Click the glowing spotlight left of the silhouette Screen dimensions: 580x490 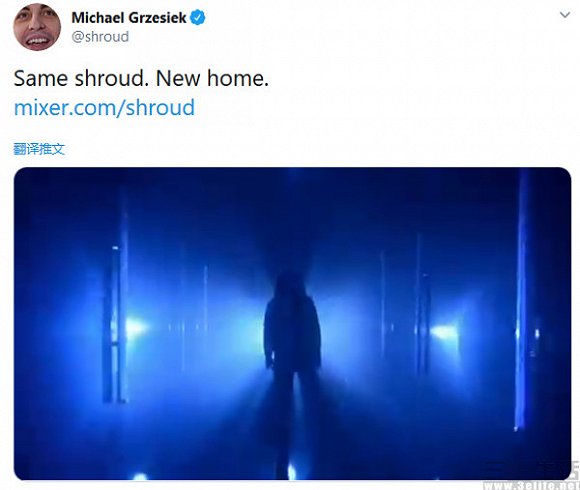pos(136,327)
